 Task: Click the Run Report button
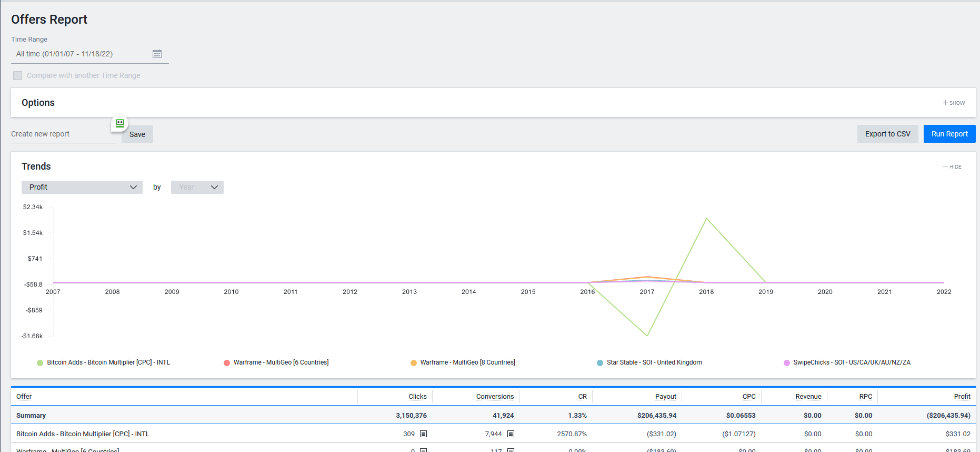[949, 134]
